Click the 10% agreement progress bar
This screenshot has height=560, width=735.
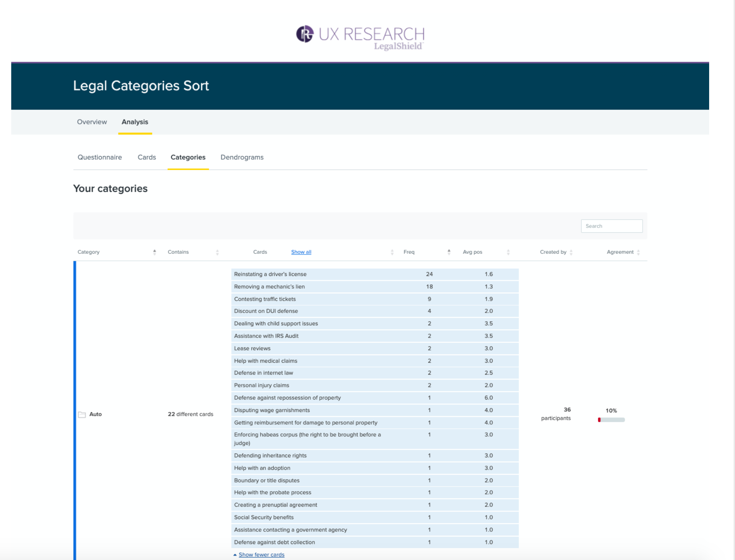[x=611, y=420]
